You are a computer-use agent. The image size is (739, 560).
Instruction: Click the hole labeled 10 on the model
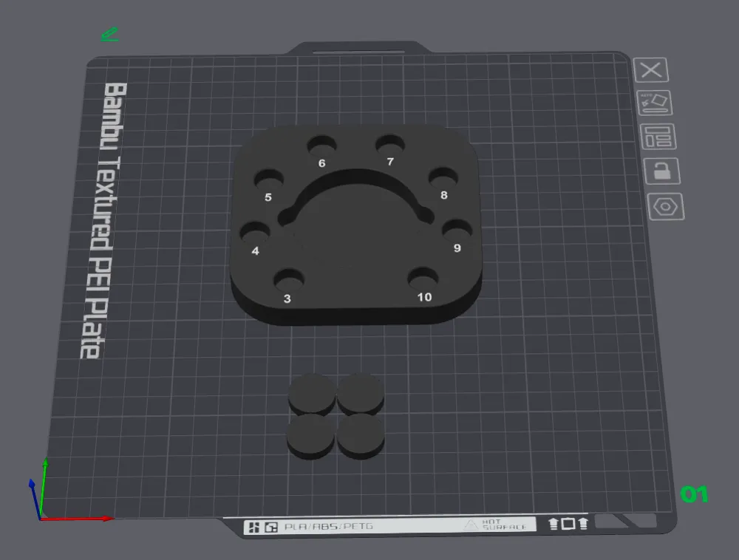click(x=423, y=279)
